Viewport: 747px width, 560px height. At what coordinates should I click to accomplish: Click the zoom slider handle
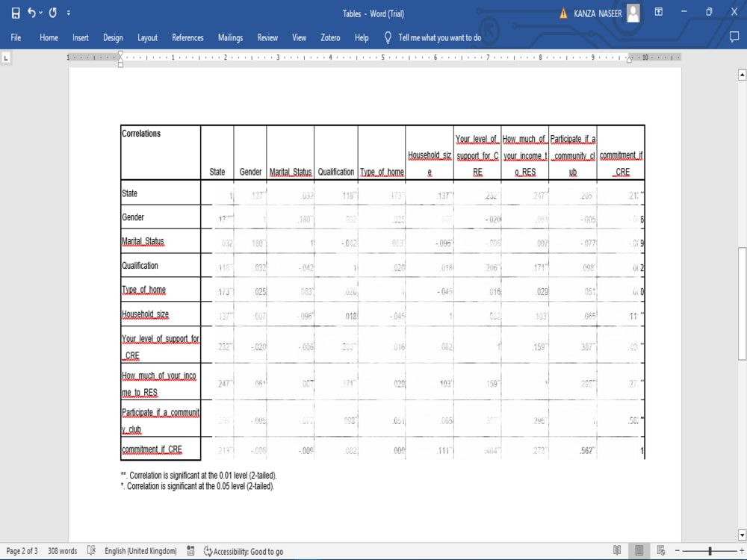[710, 551]
